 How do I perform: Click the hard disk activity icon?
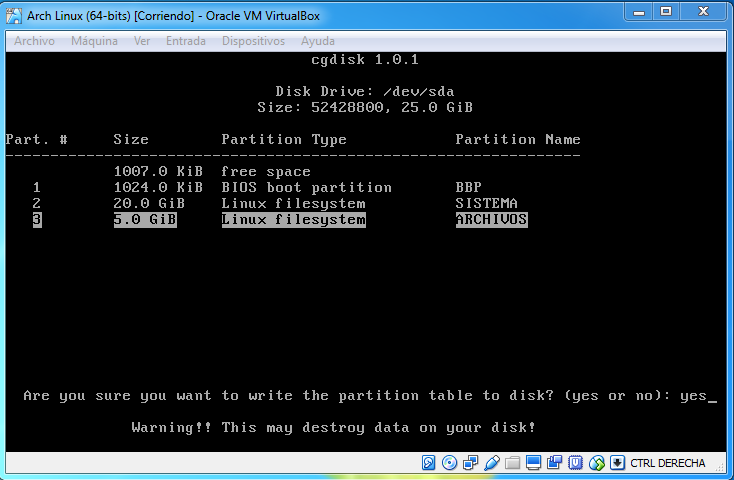[429, 463]
